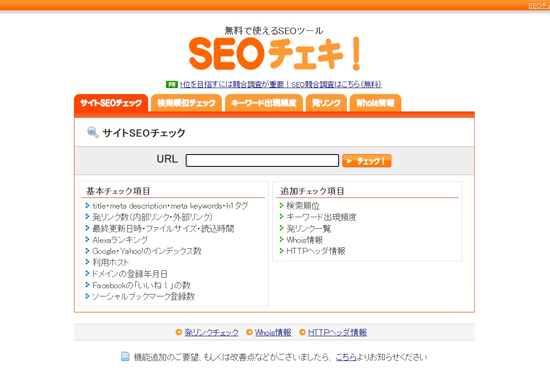Screen dimensions: 550x385
Task: Open the 発リンク tab
Action: tap(326, 103)
